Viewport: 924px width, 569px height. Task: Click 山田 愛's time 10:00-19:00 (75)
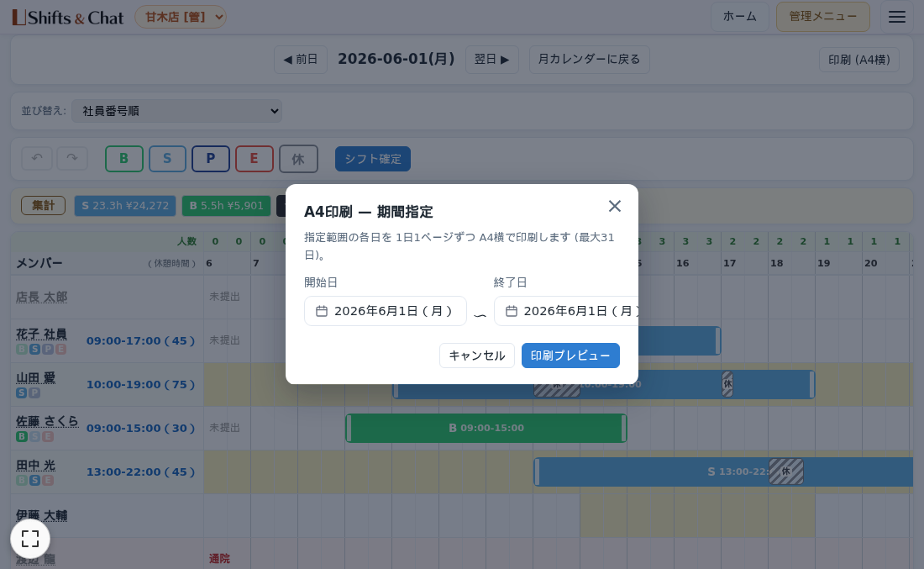(x=141, y=384)
